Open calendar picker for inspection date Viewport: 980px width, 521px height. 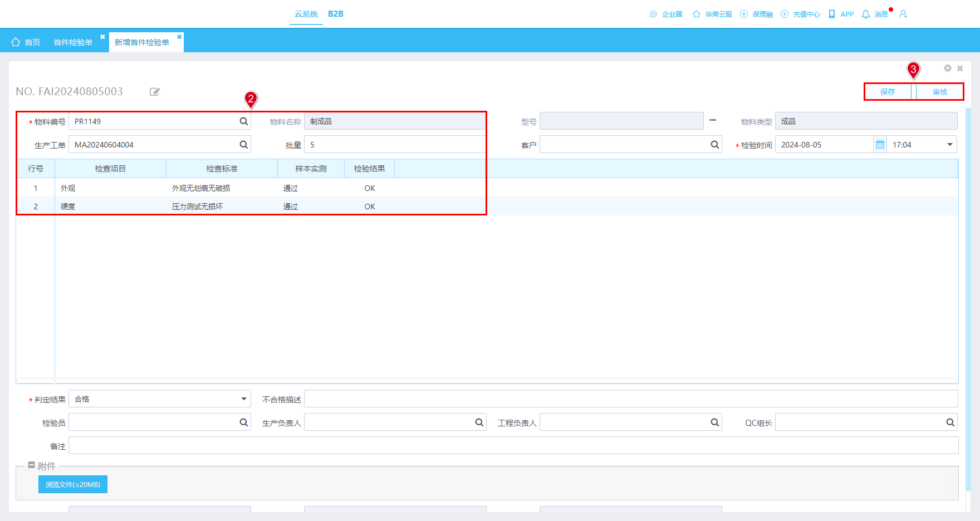pyautogui.click(x=880, y=145)
